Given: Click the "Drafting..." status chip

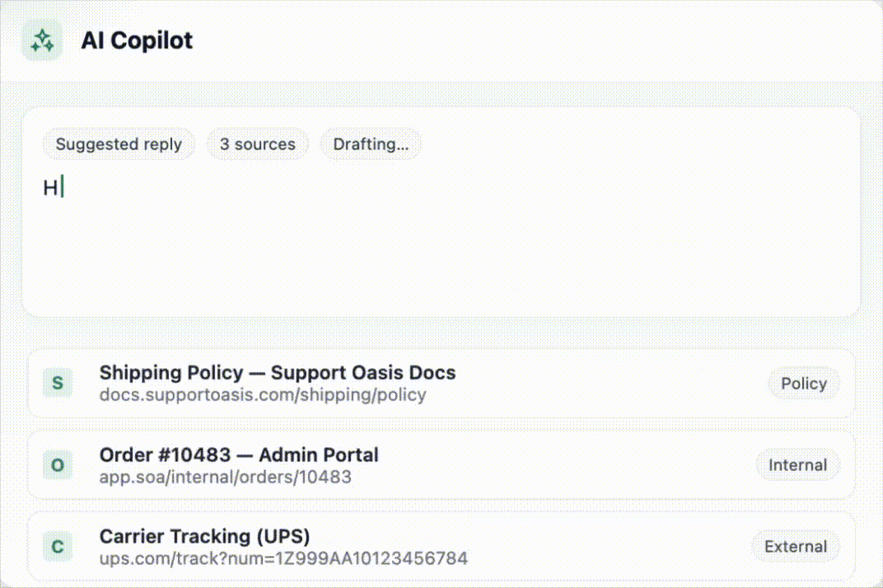Looking at the screenshot, I should tap(371, 144).
